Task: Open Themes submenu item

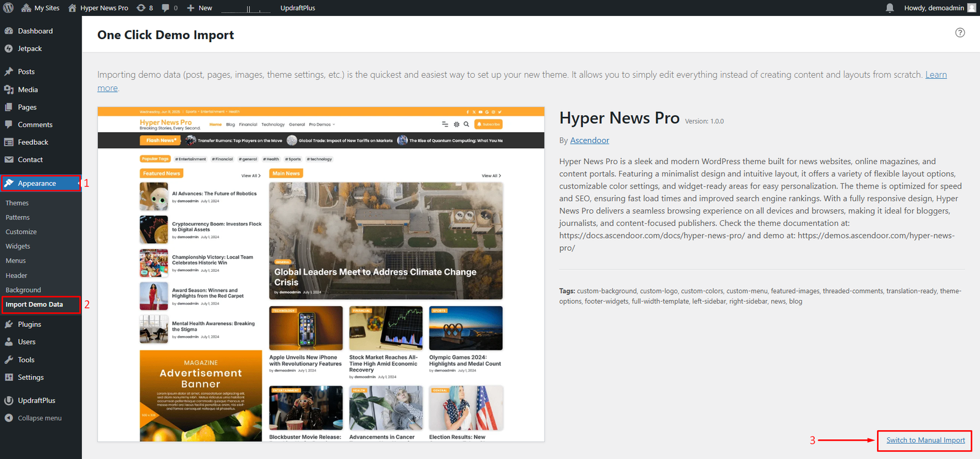Action: pos(17,203)
